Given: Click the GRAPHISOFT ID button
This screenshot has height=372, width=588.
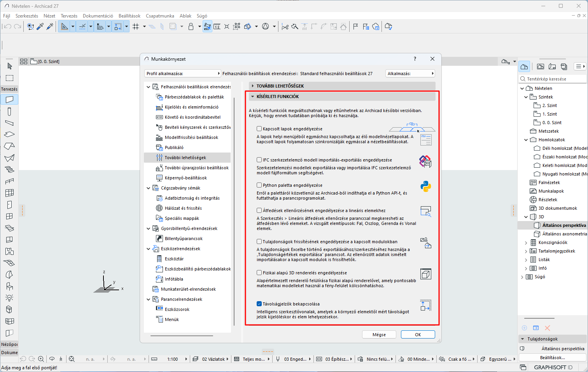Looking at the screenshot, I should click(x=553, y=367).
